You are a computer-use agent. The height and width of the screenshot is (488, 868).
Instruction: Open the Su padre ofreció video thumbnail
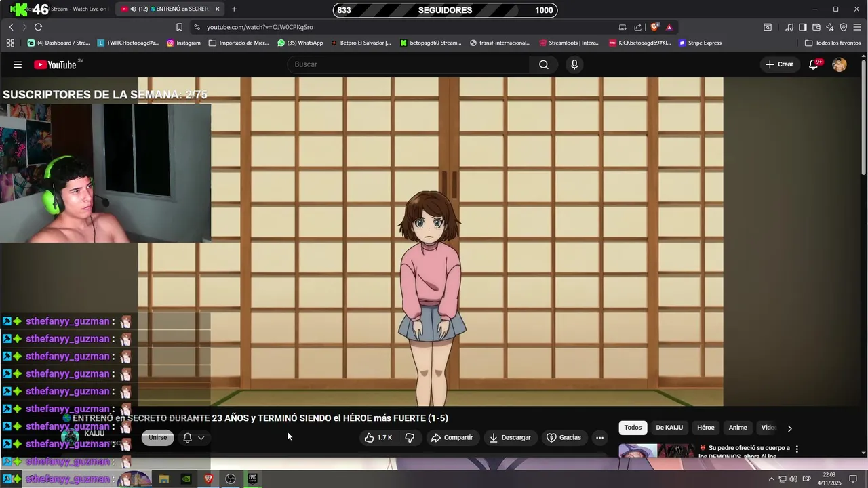pos(656,451)
